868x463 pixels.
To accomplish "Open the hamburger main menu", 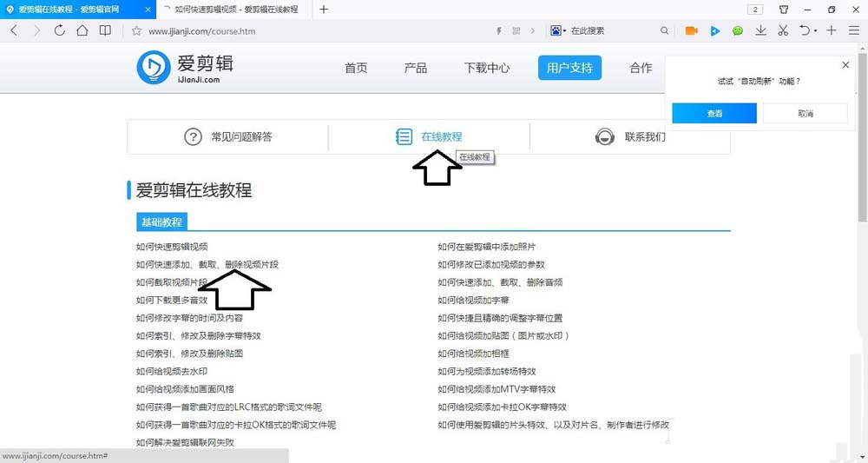I will (853, 31).
